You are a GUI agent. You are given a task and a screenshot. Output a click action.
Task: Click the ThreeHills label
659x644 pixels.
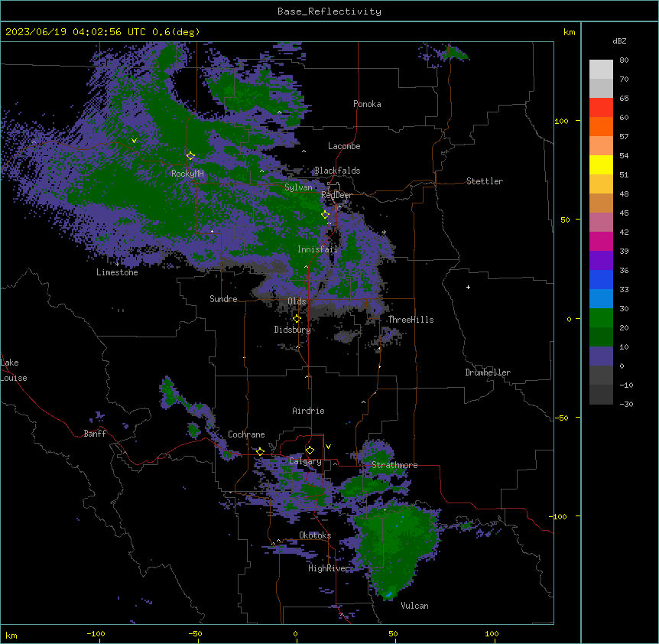click(411, 320)
